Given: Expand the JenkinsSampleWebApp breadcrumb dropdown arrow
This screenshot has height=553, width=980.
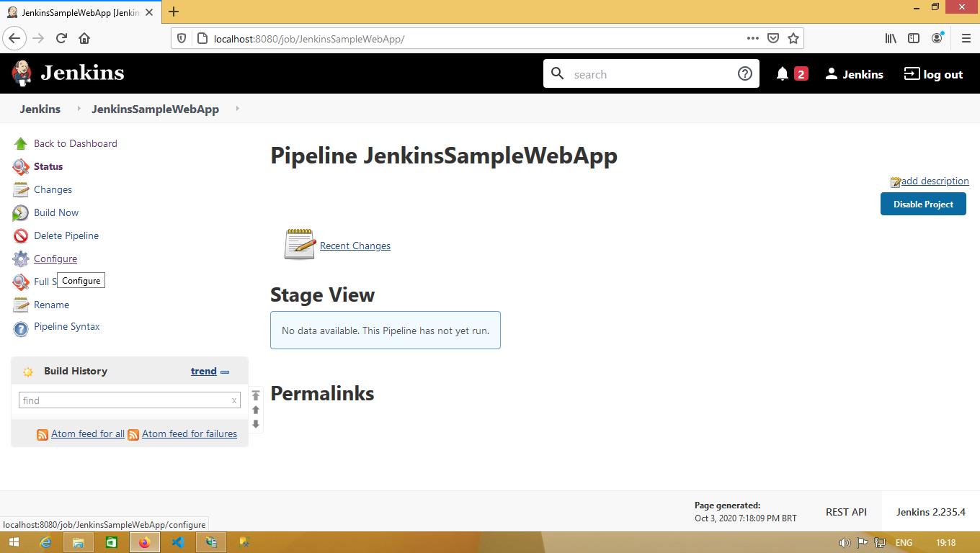Looking at the screenshot, I should click(237, 109).
